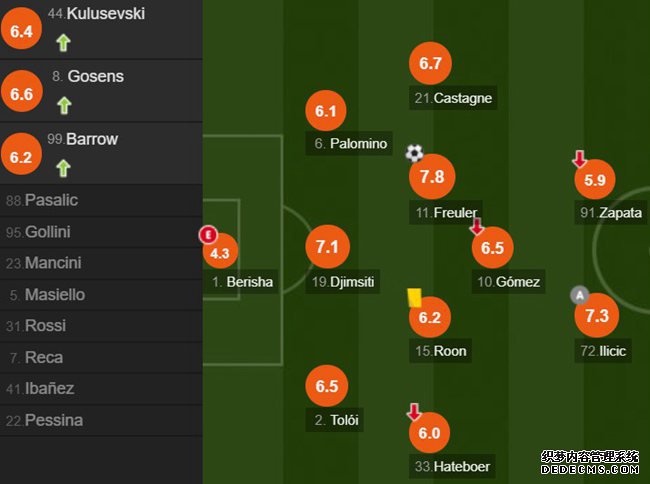Click the goal ball icon above Freuler

point(414,153)
